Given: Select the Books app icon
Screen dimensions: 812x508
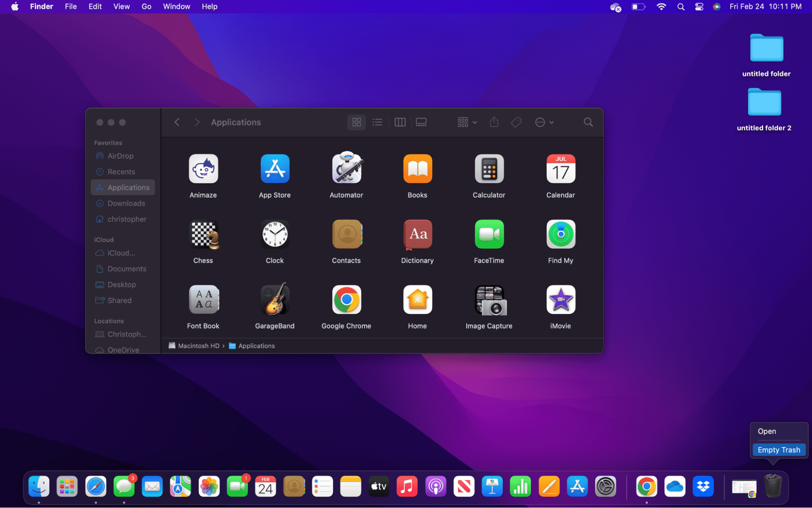Looking at the screenshot, I should pos(418,169).
